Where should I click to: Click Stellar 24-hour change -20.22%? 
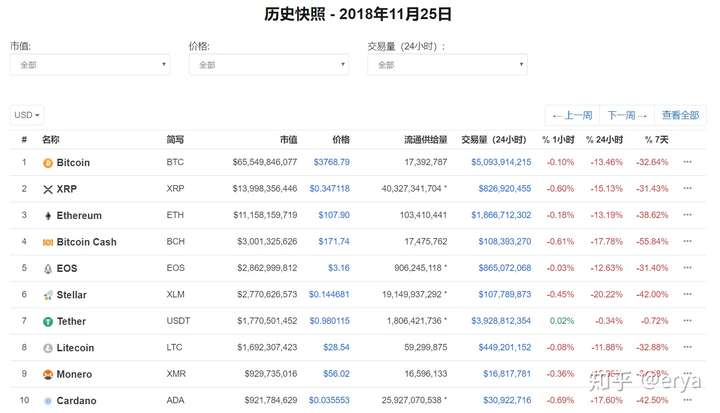coord(607,294)
